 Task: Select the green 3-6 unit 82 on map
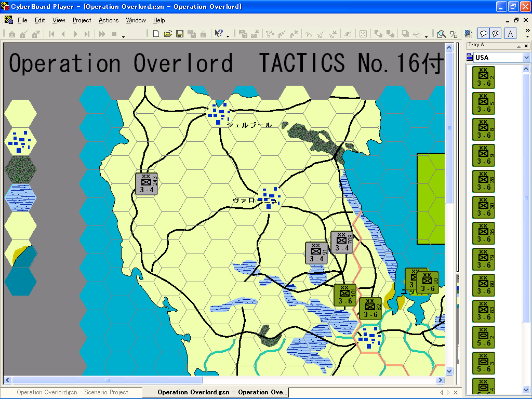click(370, 309)
